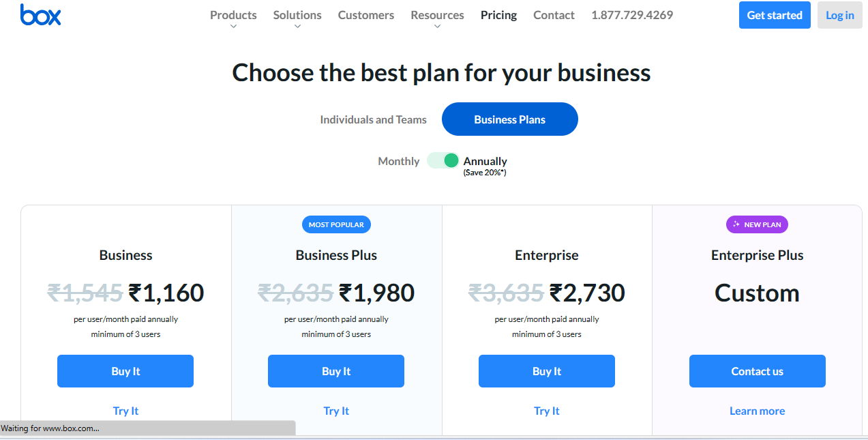Expand the Solutions dropdown chevron
Screen dimensions: 868x440
297,27
